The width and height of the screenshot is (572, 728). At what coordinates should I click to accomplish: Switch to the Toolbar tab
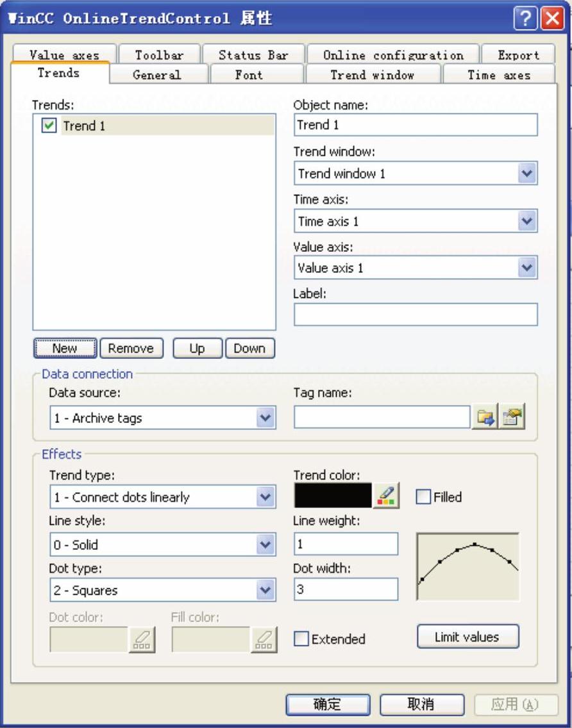coord(160,54)
